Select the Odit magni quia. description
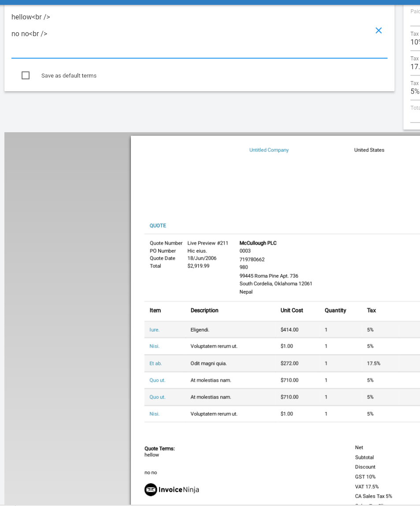 pyautogui.click(x=209, y=363)
